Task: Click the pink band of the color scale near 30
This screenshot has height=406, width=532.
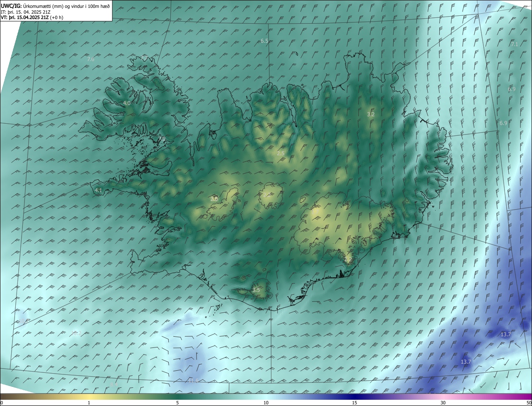Action: [x=443, y=396]
